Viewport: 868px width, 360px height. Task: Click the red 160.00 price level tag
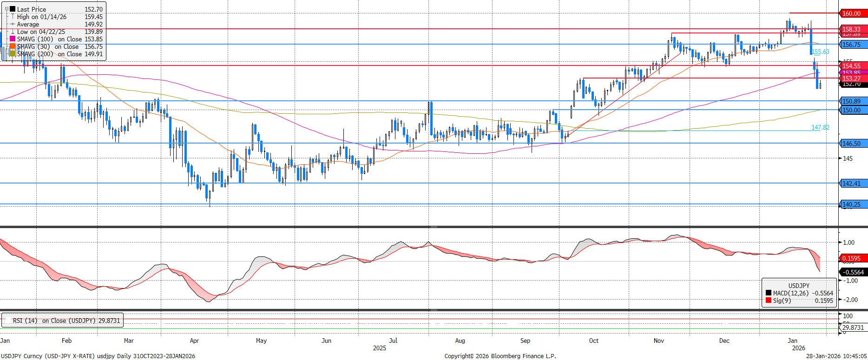853,13
